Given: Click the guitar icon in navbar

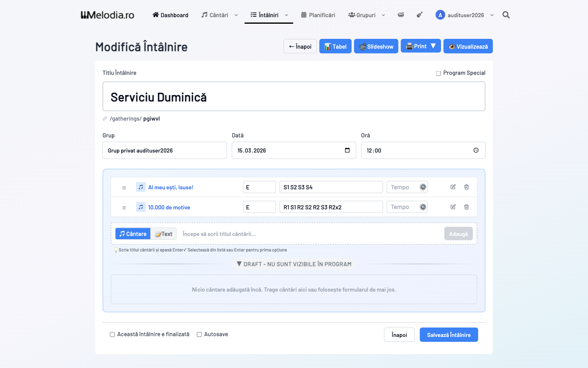Looking at the screenshot, I should pos(419,15).
